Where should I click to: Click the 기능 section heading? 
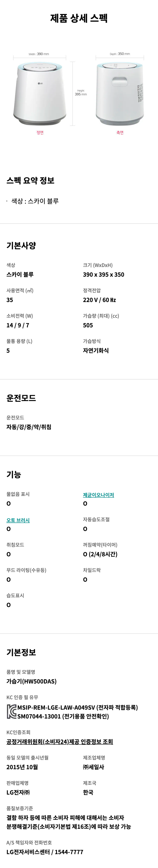14,474
